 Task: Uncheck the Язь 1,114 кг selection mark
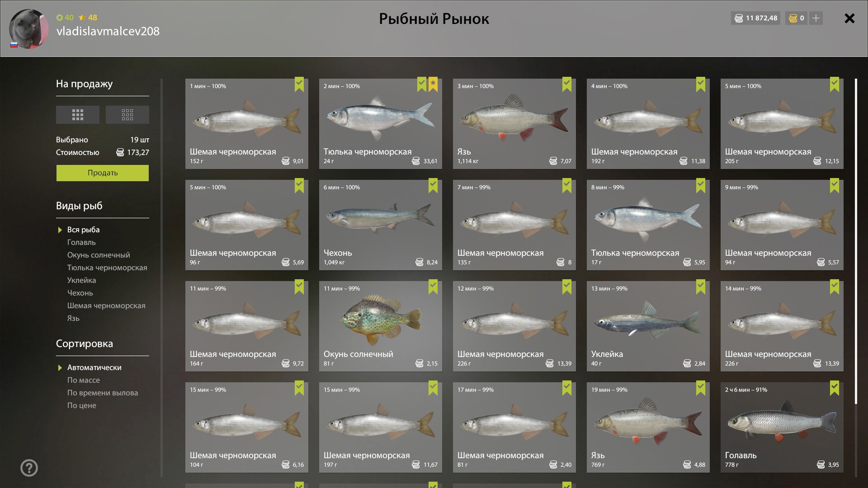click(567, 84)
